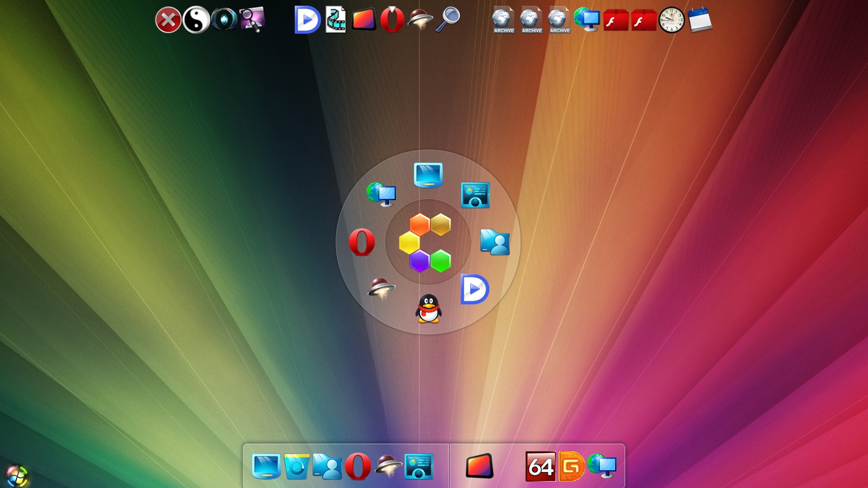This screenshot has height=488, width=868.
Task: Open blue D media player in circle launcher
Action: tap(475, 289)
